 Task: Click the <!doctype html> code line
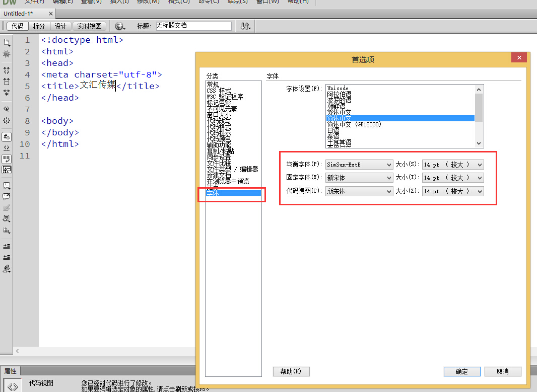(82, 40)
